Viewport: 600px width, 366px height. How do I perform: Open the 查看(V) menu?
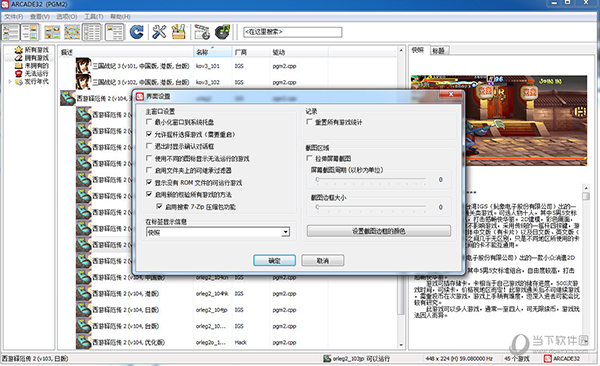39,16
